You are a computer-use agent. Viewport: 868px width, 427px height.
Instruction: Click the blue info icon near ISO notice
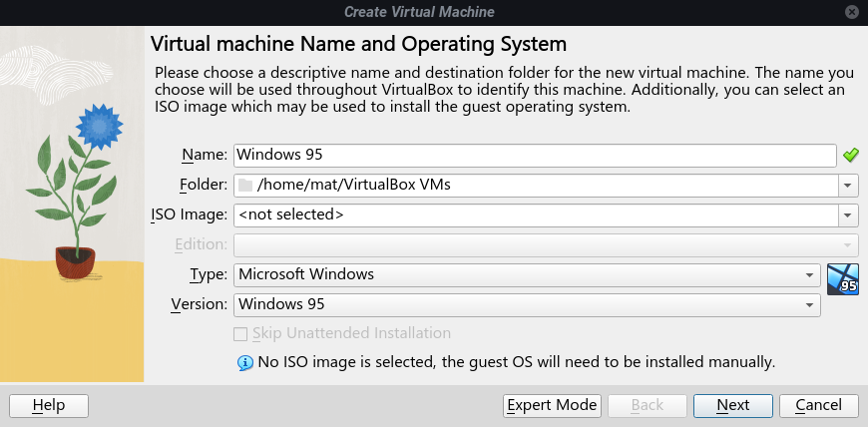point(245,362)
